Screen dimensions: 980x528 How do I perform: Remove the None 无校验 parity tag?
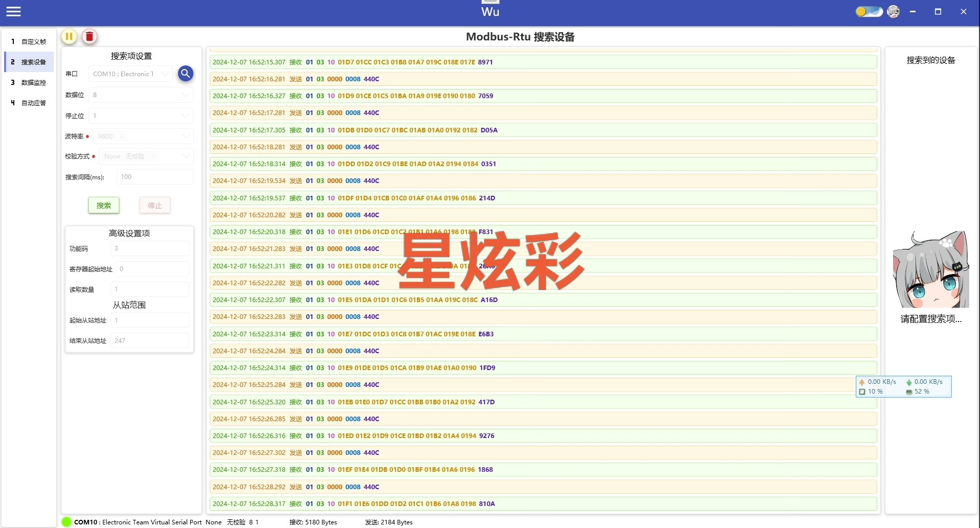click(x=153, y=156)
